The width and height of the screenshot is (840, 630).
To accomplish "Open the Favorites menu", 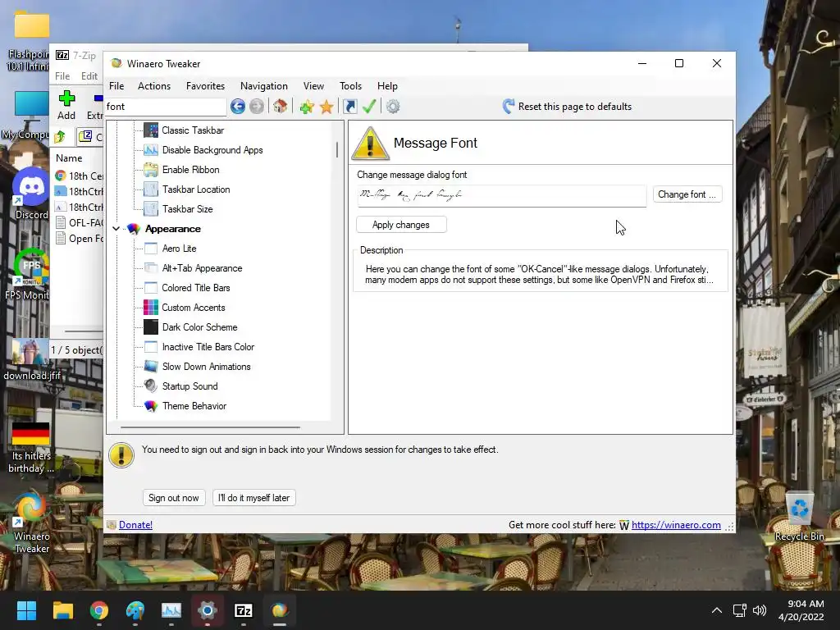I will coord(205,85).
